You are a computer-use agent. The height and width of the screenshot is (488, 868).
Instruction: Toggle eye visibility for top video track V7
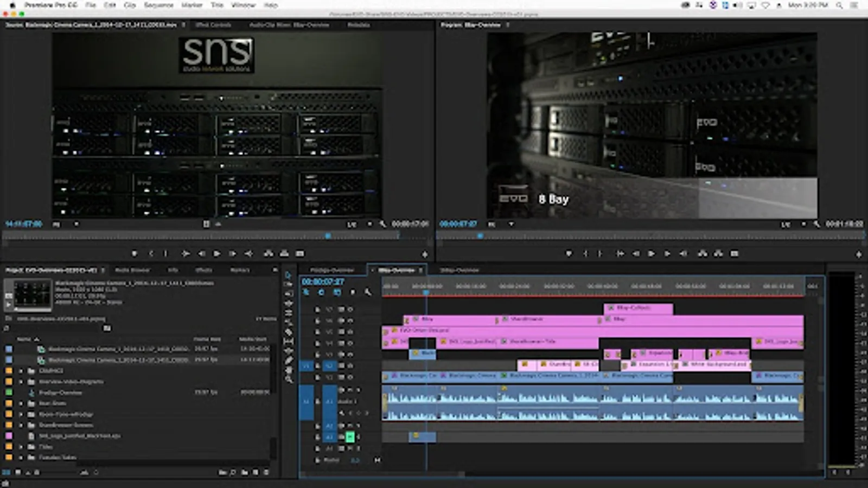(350, 309)
